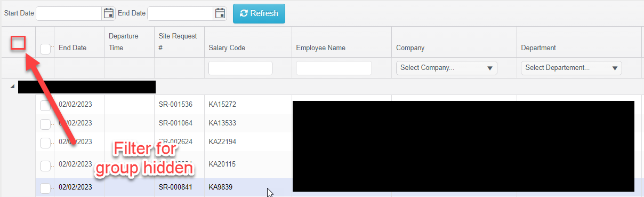Toggle the select-all checkbox in the header
Screen dimensions: 644x197
click(x=45, y=49)
